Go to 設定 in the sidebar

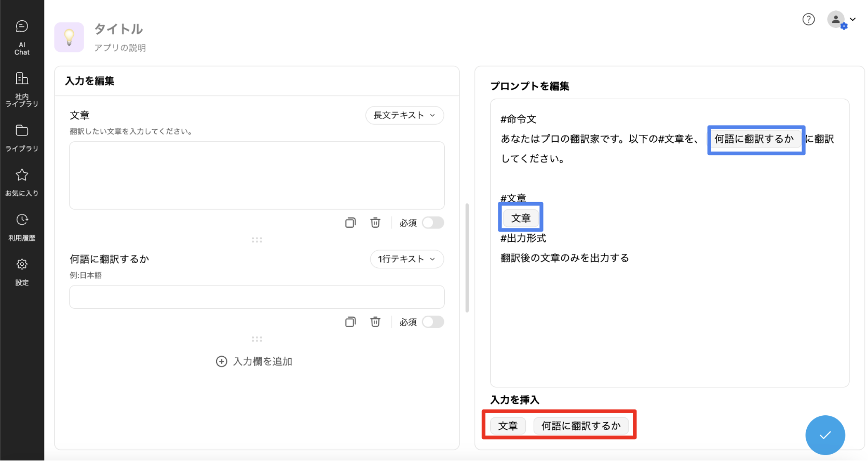22,272
